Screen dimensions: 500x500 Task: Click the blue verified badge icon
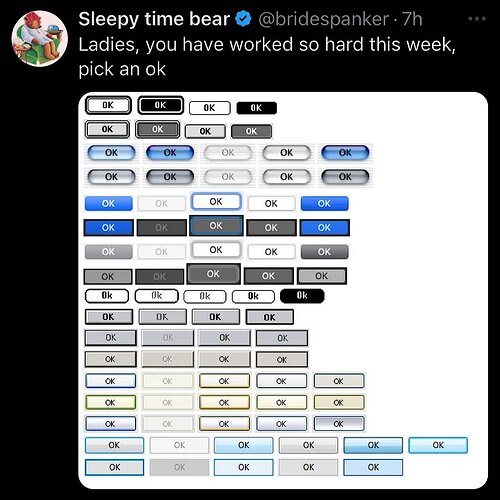243,19
